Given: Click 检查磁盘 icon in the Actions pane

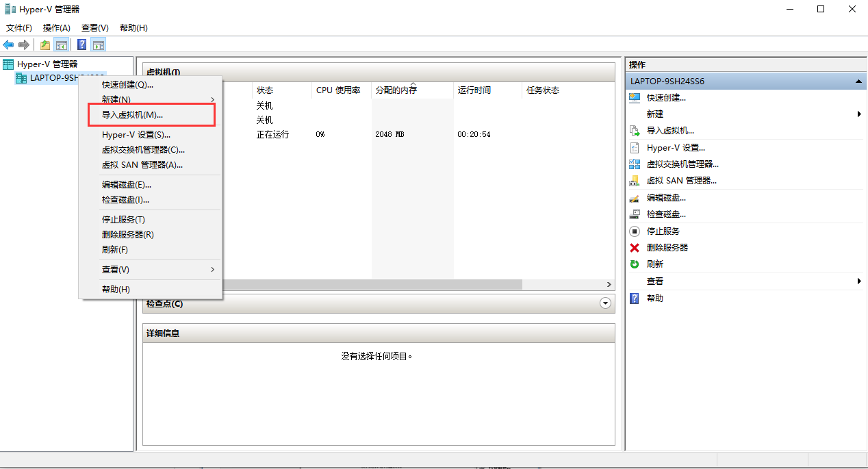Looking at the screenshot, I should tap(635, 214).
